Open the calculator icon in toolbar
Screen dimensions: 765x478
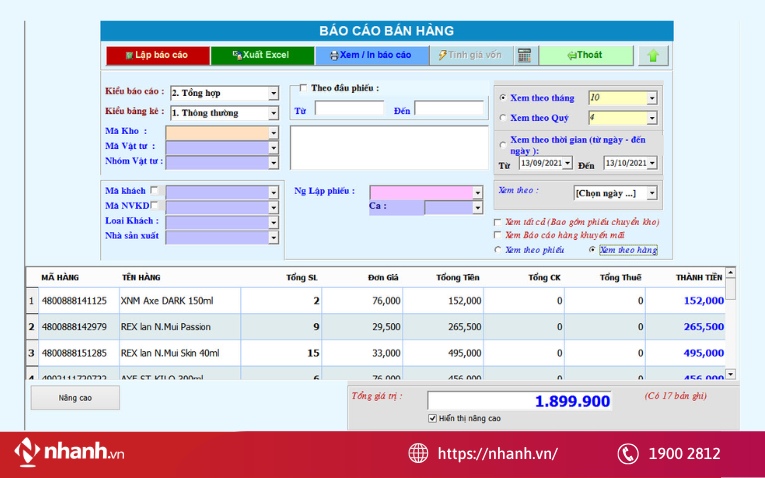click(x=524, y=56)
